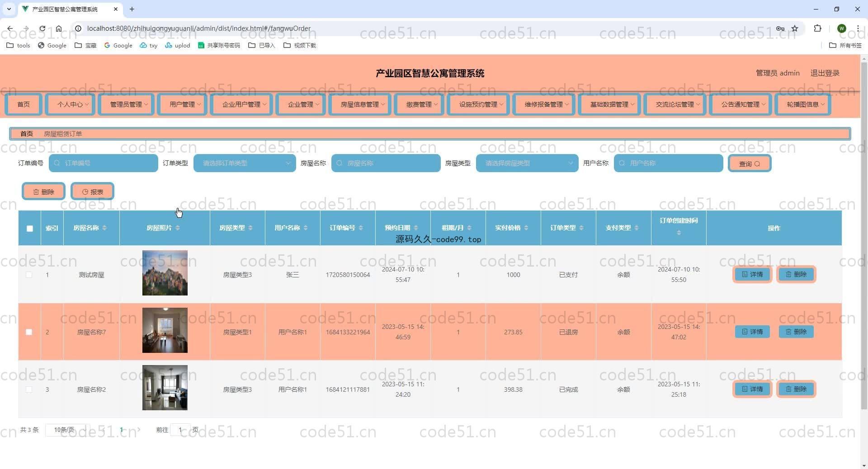This screenshot has width=868, height=469.
Task: Open the 视频下载 bookmark folder
Action: pos(300,45)
